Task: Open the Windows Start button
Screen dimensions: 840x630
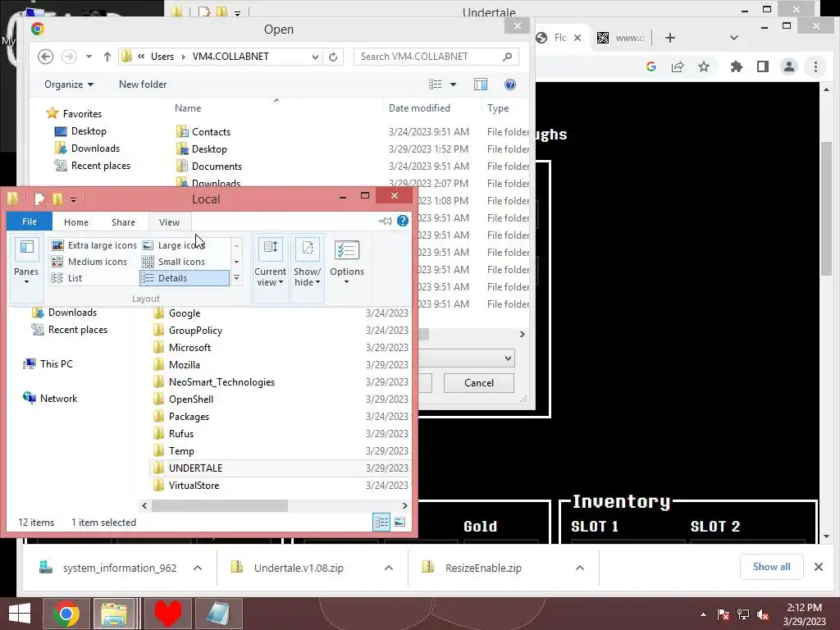Action: click(x=20, y=614)
